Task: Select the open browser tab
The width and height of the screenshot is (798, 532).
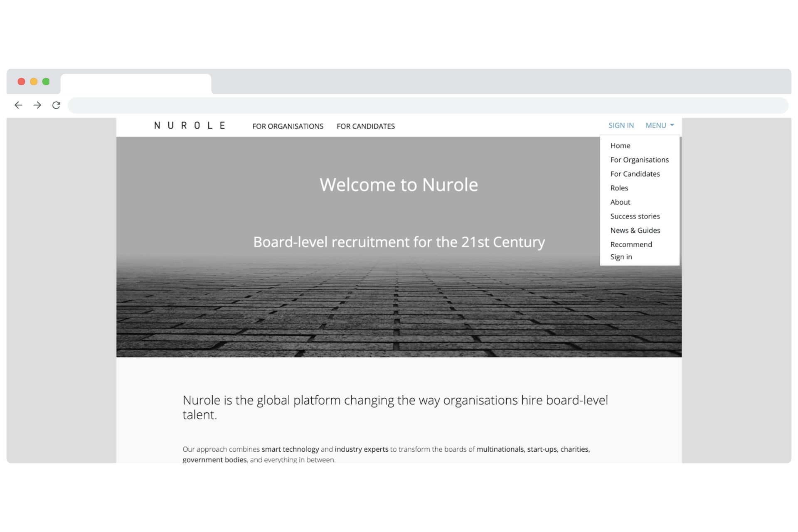Action: tap(135, 84)
